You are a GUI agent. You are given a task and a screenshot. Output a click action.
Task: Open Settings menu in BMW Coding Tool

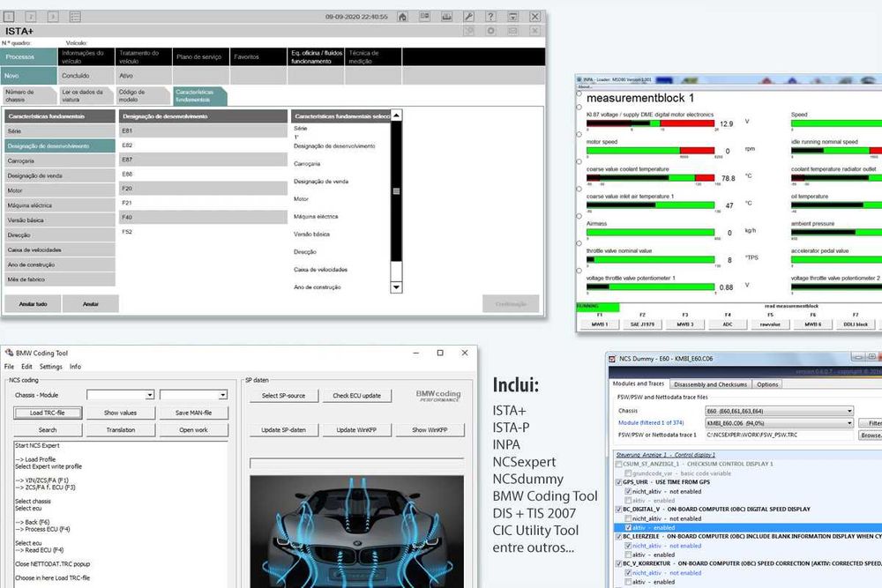50,367
